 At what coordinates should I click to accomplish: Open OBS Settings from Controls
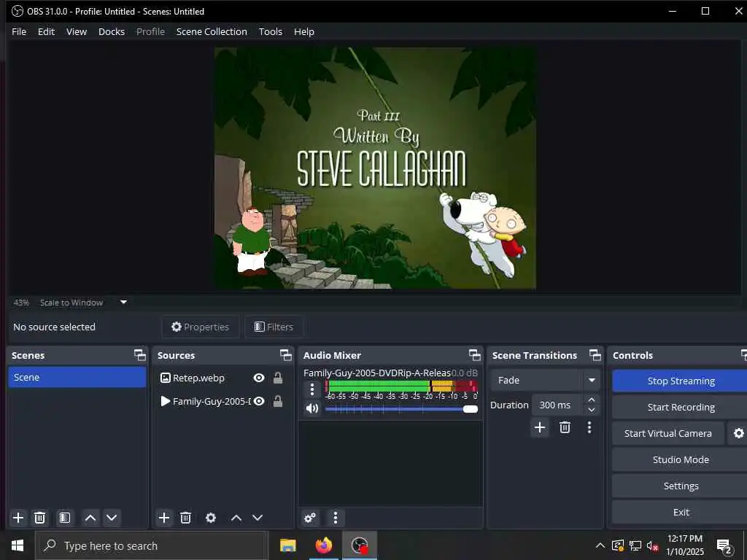681,486
